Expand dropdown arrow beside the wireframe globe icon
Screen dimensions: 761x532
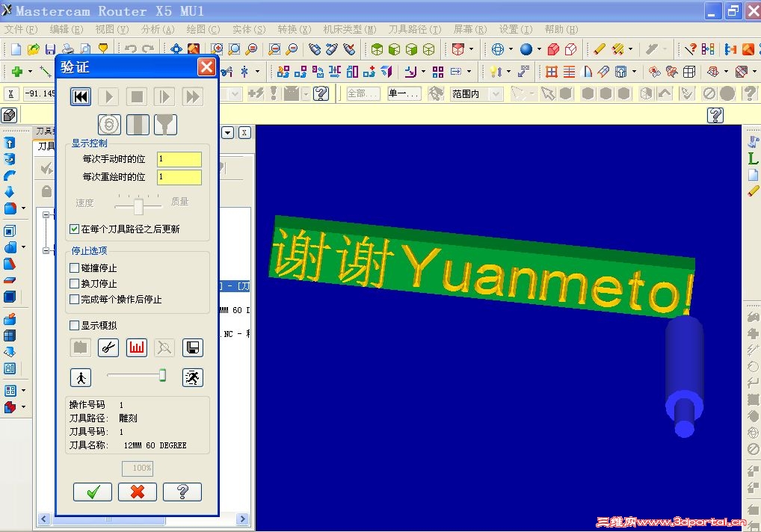click(x=511, y=49)
